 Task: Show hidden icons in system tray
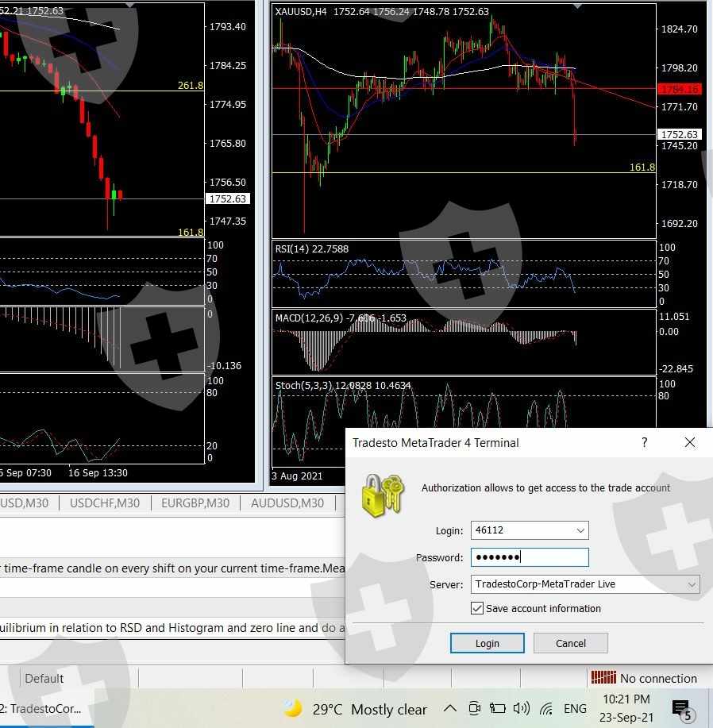450,708
